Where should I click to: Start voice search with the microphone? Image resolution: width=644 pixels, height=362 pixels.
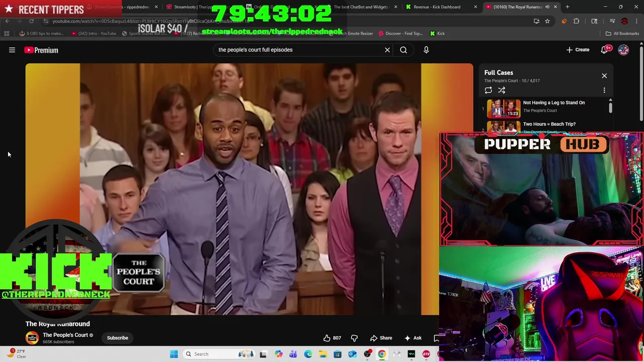pos(426,50)
